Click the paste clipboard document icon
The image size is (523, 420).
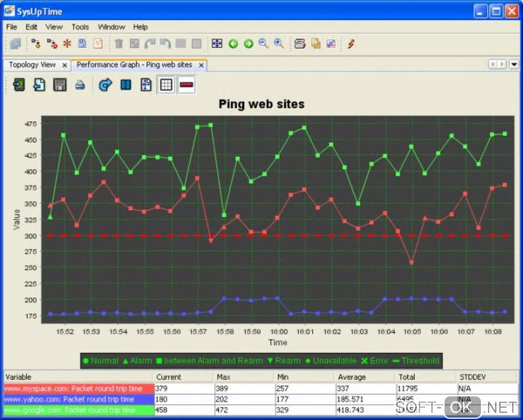(x=98, y=44)
